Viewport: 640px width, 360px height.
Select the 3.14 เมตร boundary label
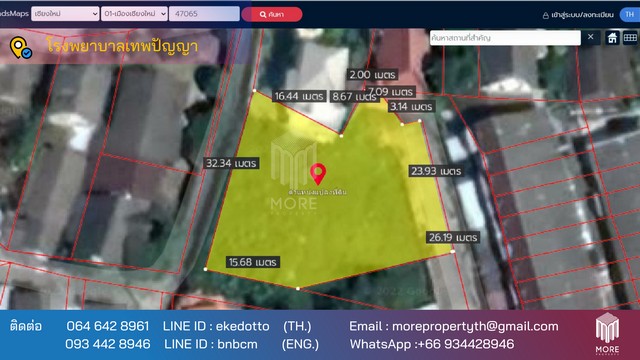tap(411, 107)
